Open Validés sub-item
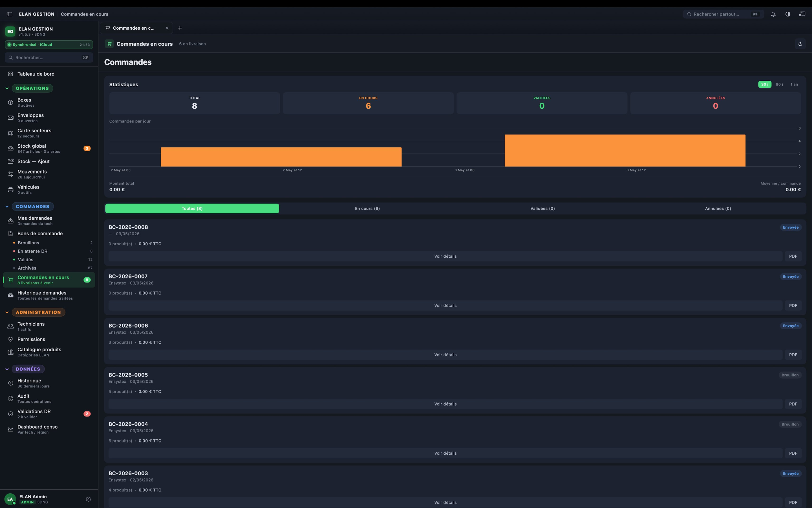Viewport: 812px width, 508px height. click(52, 260)
